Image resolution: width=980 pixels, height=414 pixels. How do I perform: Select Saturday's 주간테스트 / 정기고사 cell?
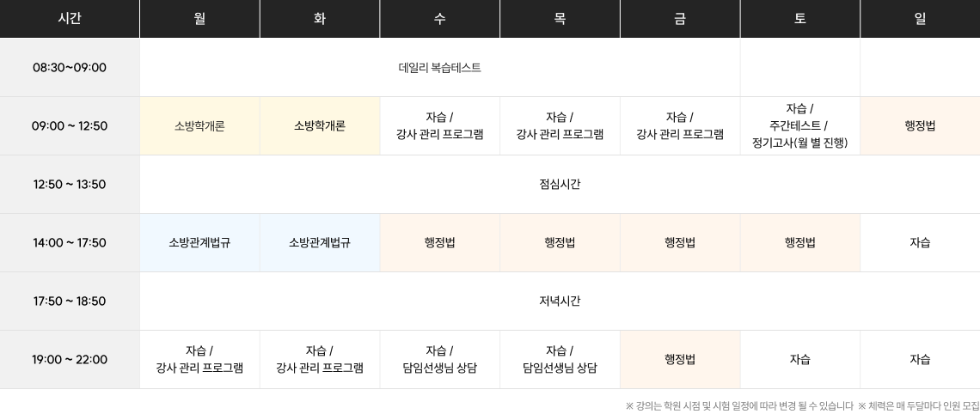[x=799, y=126]
